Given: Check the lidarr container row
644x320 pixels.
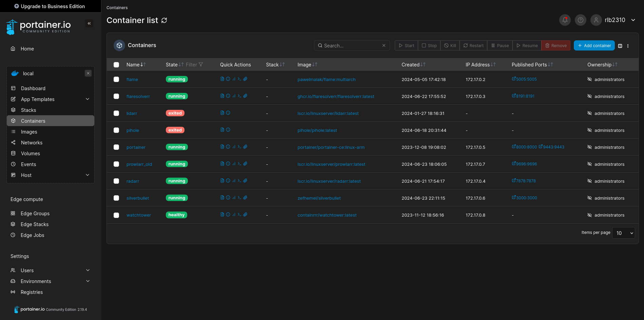Looking at the screenshot, I should point(116,113).
